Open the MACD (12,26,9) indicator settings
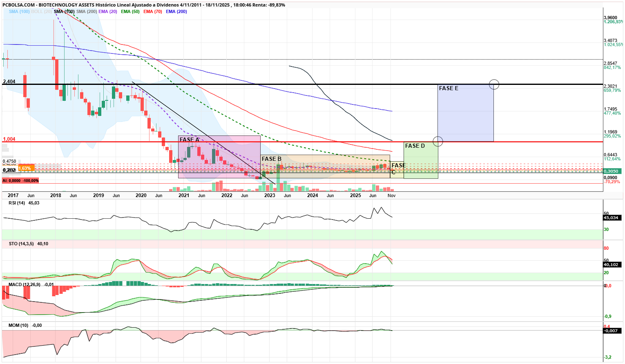 pos(24,284)
